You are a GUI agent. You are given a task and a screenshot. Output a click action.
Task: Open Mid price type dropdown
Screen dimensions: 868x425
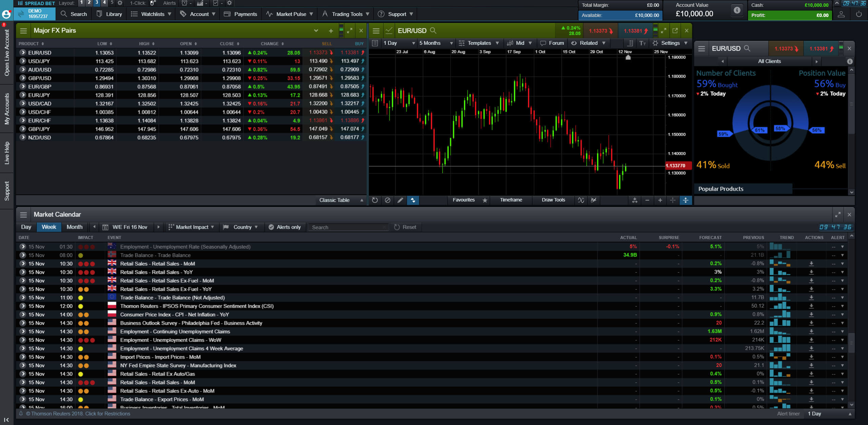click(x=519, y=43)
